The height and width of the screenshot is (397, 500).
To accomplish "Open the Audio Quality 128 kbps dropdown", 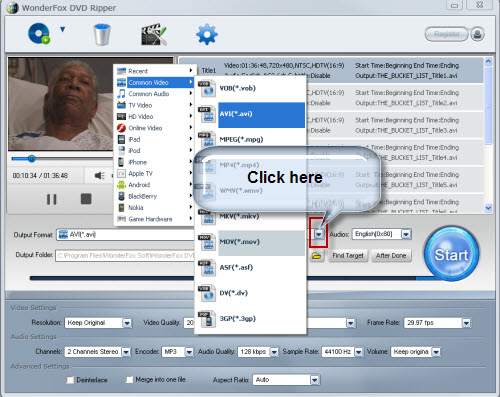I will (274, 352).
